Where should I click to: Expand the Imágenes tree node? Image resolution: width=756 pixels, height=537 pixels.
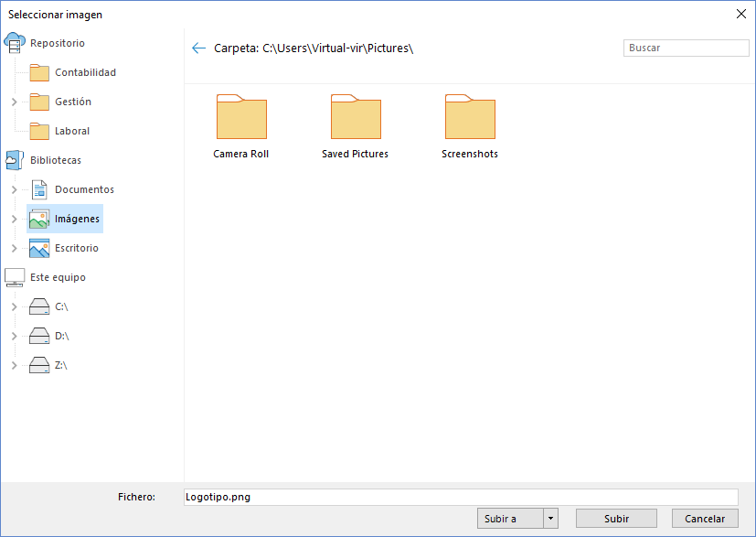pos(14,219)
